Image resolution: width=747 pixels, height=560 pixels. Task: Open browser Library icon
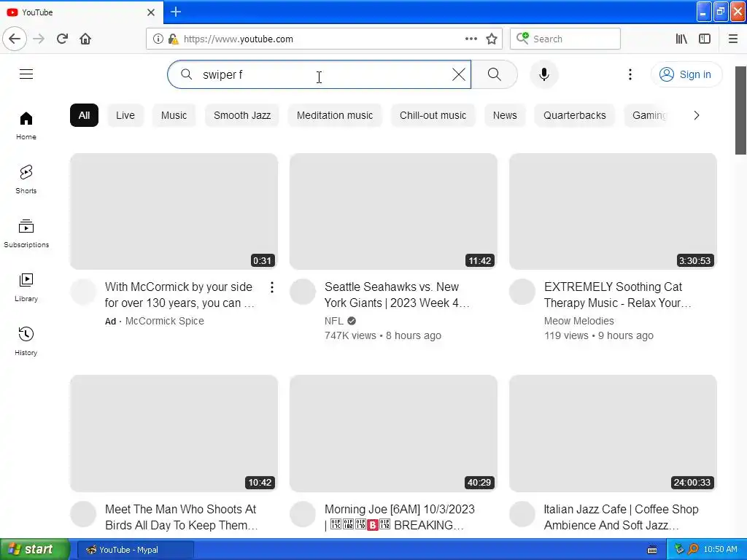[681, 39]
